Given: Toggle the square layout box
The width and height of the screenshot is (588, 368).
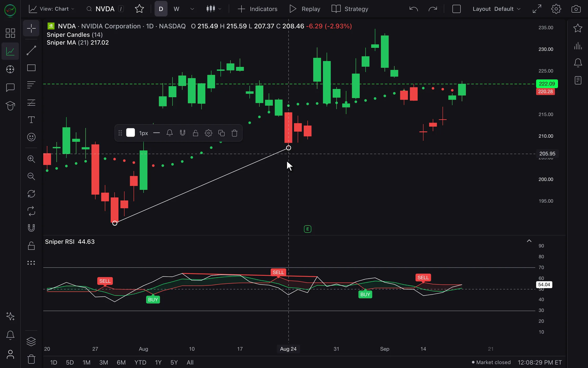Looking at the screenshot, I should [x=456, y=9].
